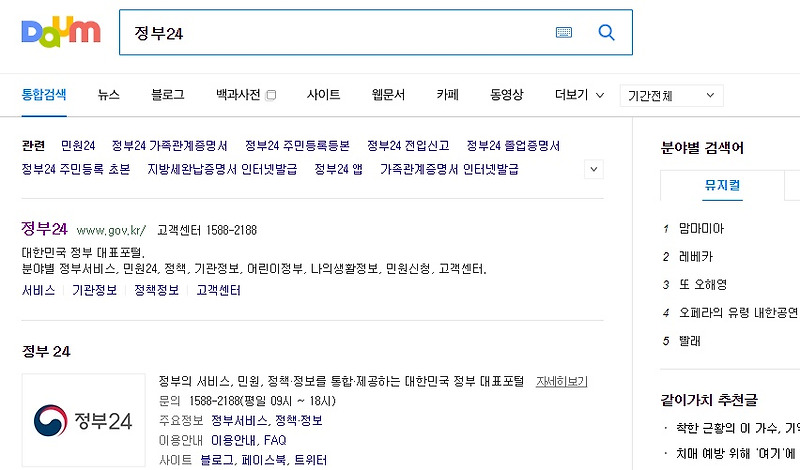The image size is (800, 470).
Task: Click related search 정부24 전입신고
Action: [x=408, y=146]
